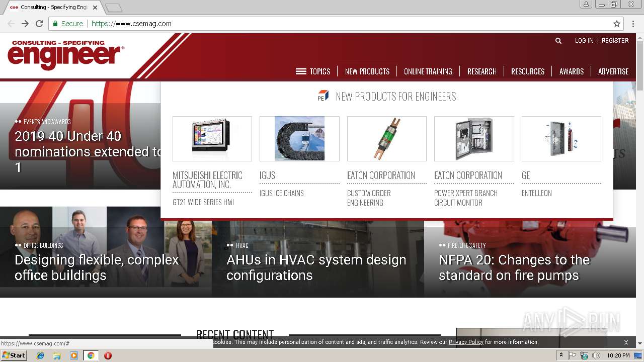Image resolution: width=644 pixels, height=362 pixels.
Task: Click IGUS ICE CHAINS text
Action: [282, 193]
